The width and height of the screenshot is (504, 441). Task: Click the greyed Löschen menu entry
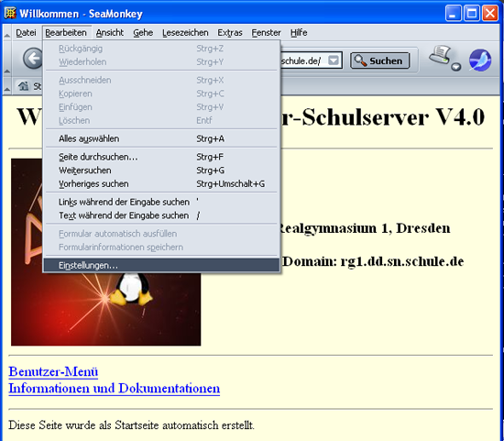point(161,121)
